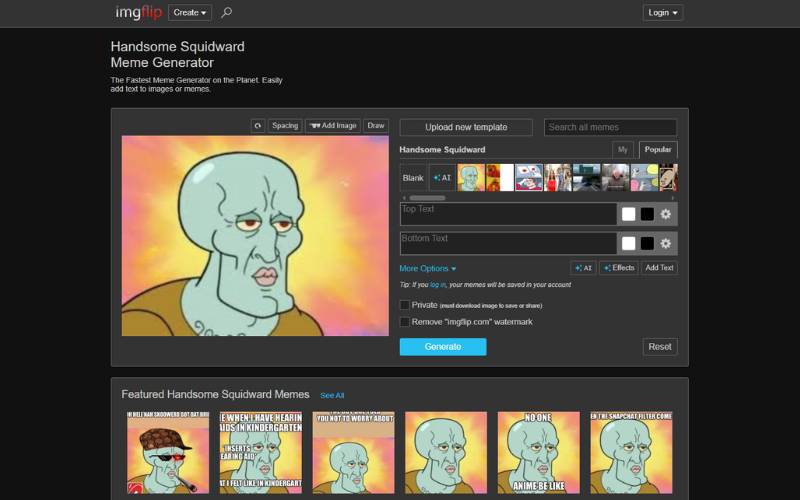Open hearing aids in kindergarten meme
Viewport: 800px width, 500px height.
click(x=261, y=453)
